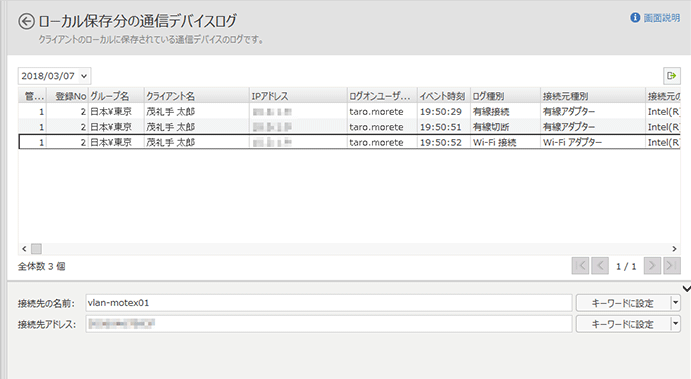This screenshot has width=691, height=379.
Task: Click the 1 / 1 page indicator
Action: tap(626, 266)
